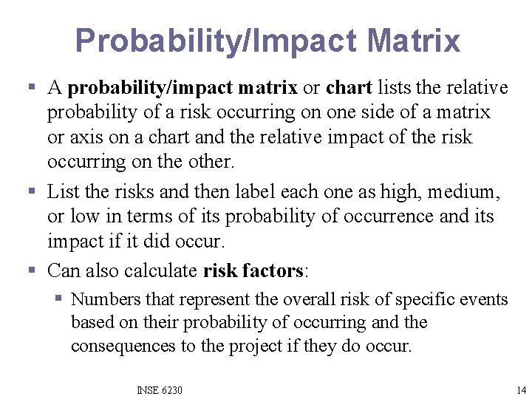Click the bullet marker next to "Can also calculate"
This screenshot has width=532, height=399.
pos(32,270)
